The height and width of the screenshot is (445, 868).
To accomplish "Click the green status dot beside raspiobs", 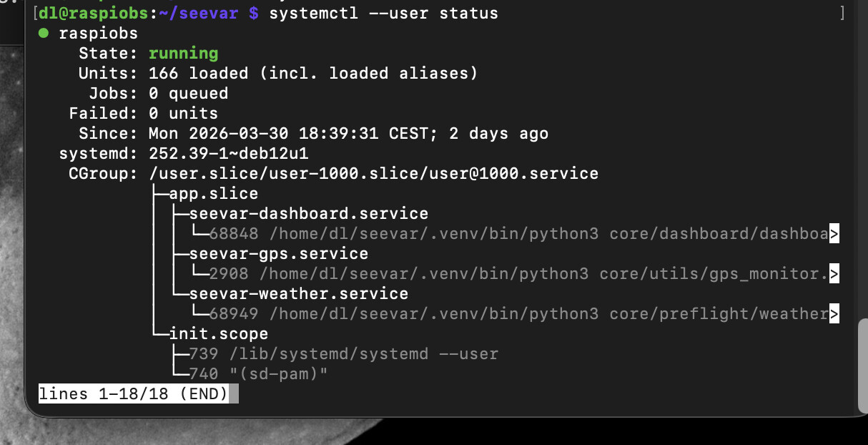I will click(x=44, y=33).
